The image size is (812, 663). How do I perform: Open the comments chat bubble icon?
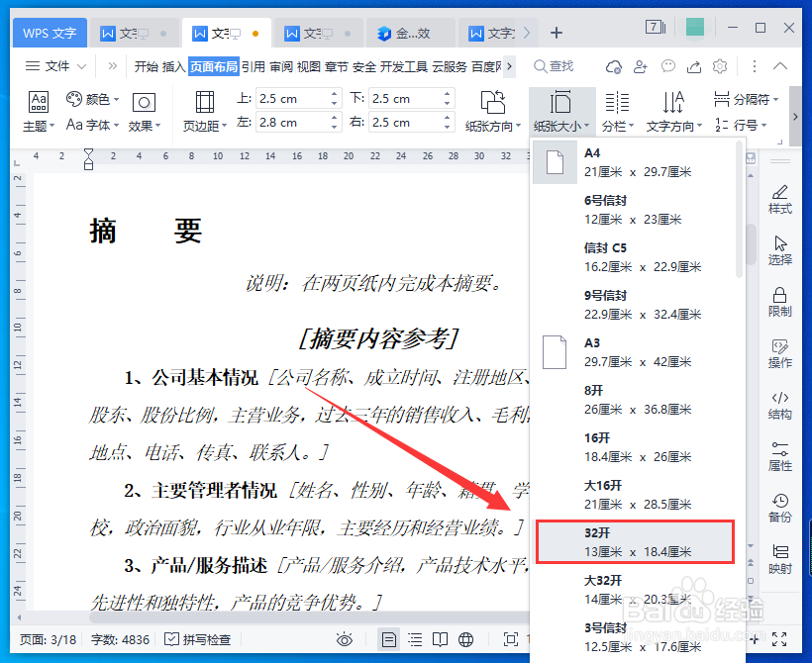point(668,66)
